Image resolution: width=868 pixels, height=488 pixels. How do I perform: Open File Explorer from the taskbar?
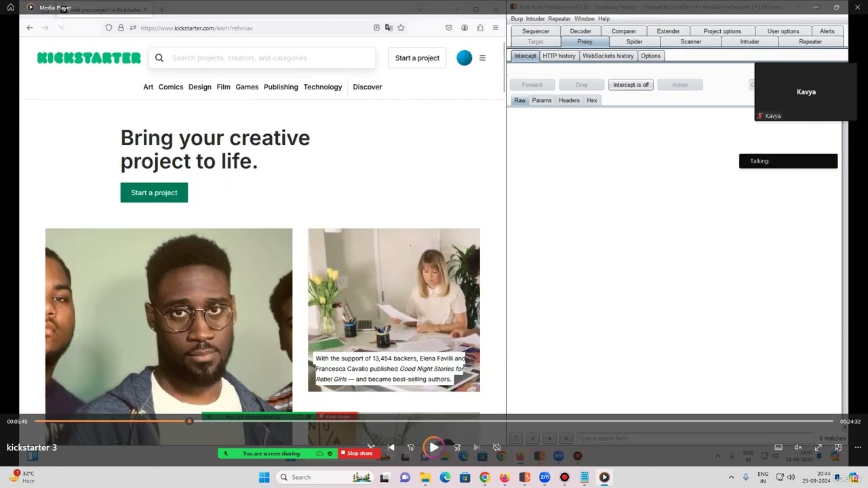425,477
